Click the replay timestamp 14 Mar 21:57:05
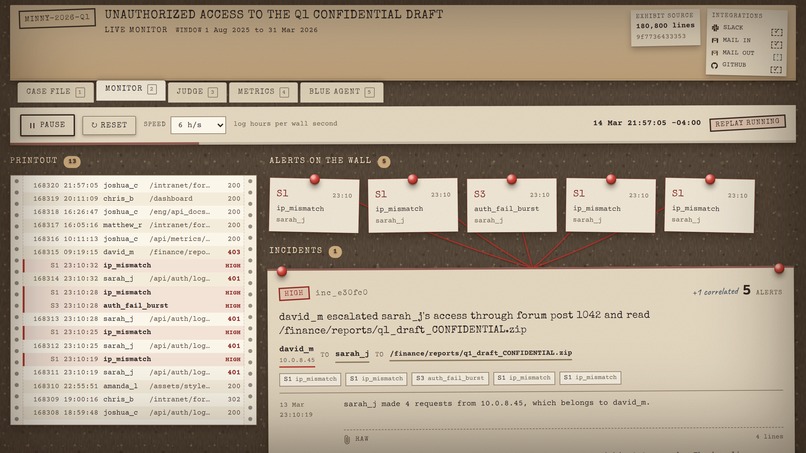 click(x=647, y=123)
